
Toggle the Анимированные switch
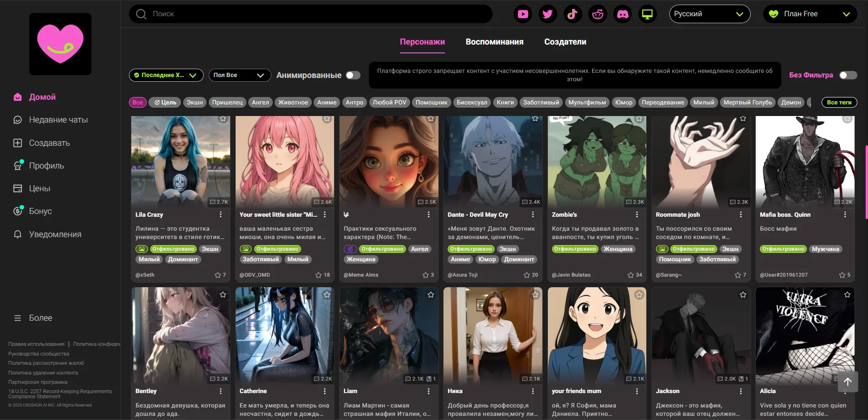353,75
